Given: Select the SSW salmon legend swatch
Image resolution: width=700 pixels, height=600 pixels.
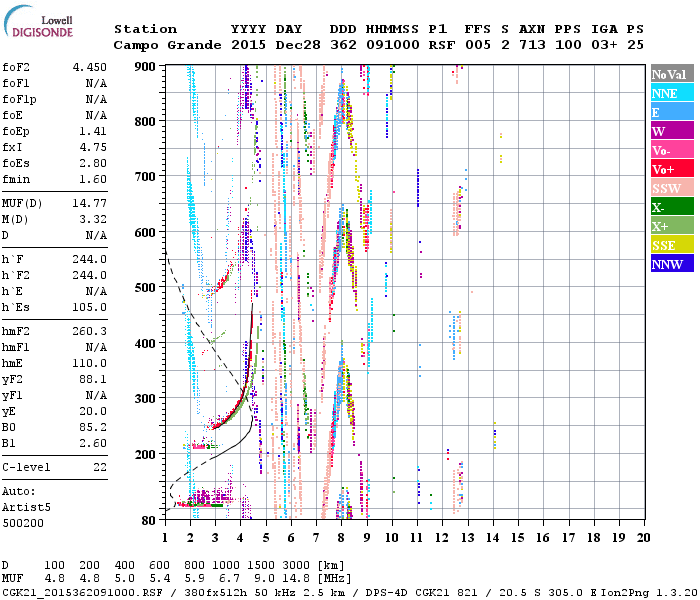Looking at the screenshot, I should pyautogui.click(x=672, y=188).
